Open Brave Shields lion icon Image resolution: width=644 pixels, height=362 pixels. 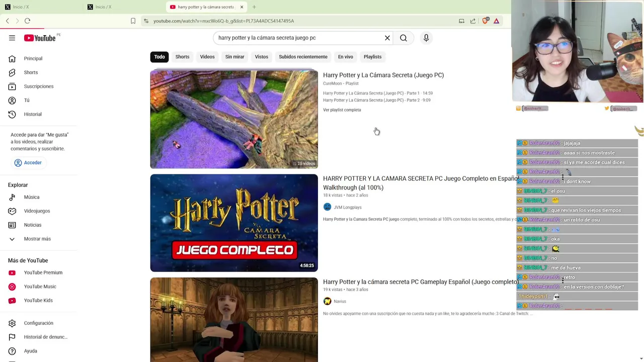pyautogui.click(x=485, y=21)
